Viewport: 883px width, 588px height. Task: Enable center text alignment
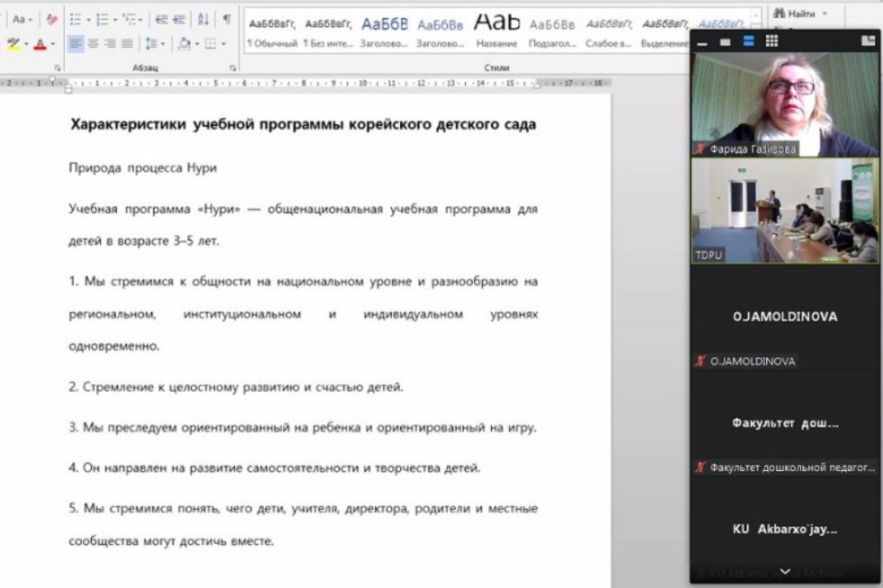pos(93,44)
